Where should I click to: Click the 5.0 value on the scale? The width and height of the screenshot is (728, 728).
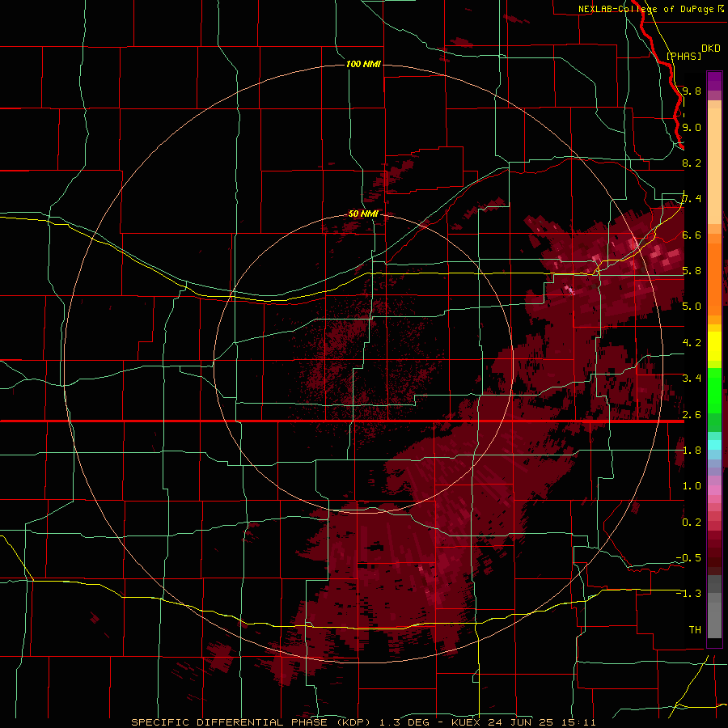[x=692, y=307]
